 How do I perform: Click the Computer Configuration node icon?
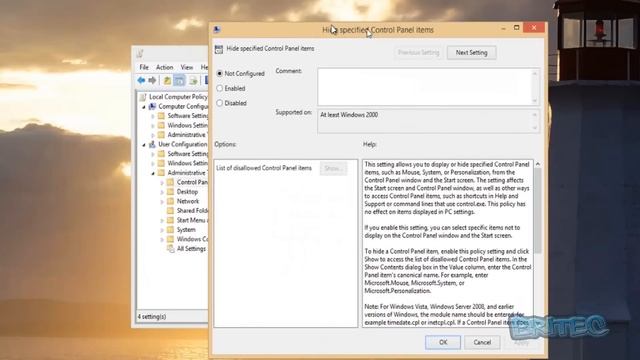tap(152, 106)
